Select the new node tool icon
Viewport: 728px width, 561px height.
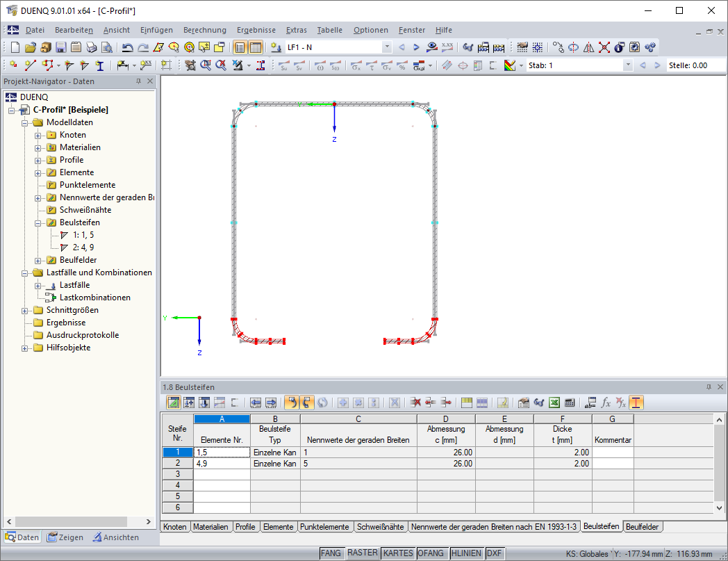(x=14, y=65)
